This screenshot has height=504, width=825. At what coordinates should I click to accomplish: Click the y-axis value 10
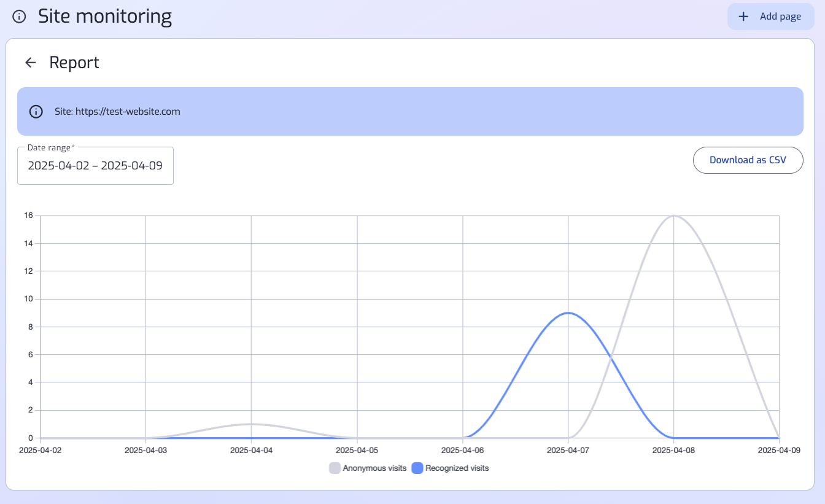point(28,299)
